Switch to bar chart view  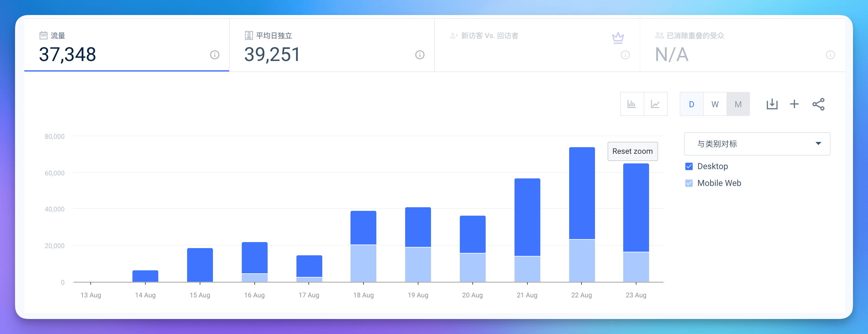coord(632,104)
